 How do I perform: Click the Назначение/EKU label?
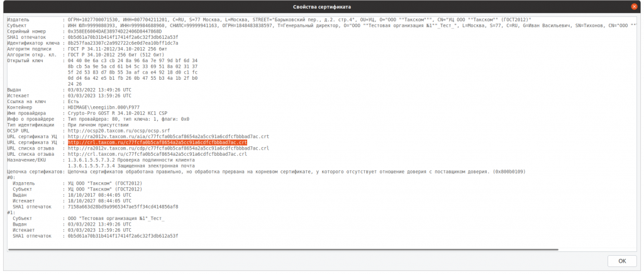26,160
